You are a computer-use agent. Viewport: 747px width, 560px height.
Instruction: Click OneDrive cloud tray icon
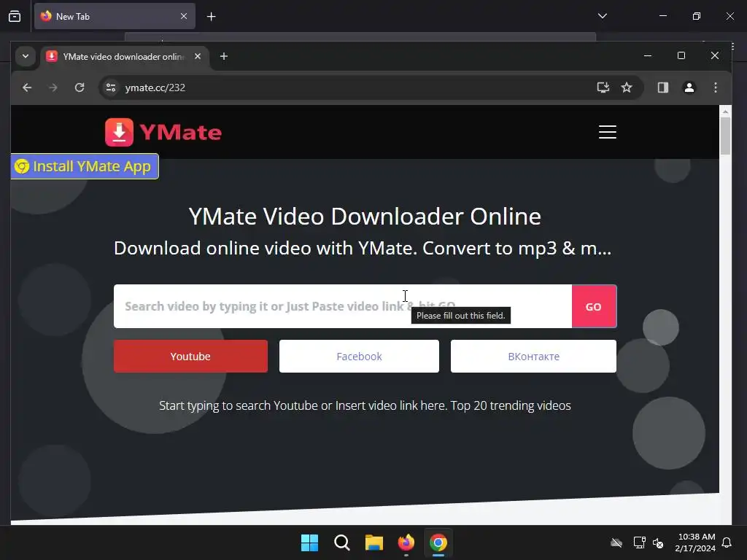pos(616,542)
